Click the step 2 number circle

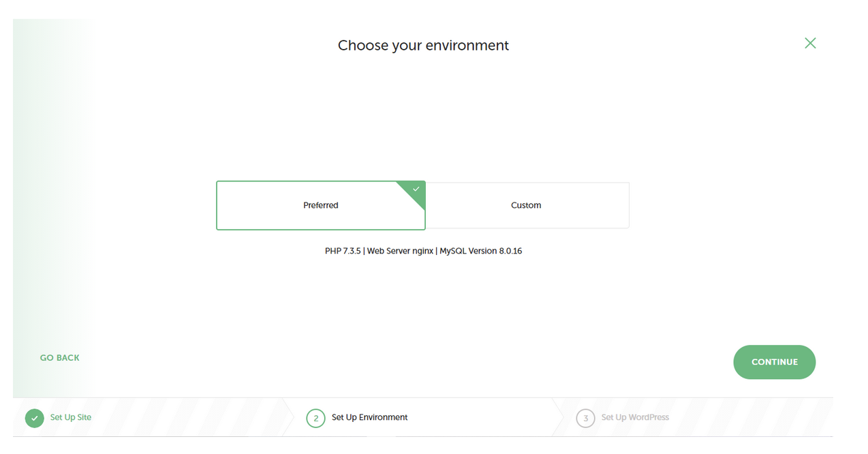[315, 418]
